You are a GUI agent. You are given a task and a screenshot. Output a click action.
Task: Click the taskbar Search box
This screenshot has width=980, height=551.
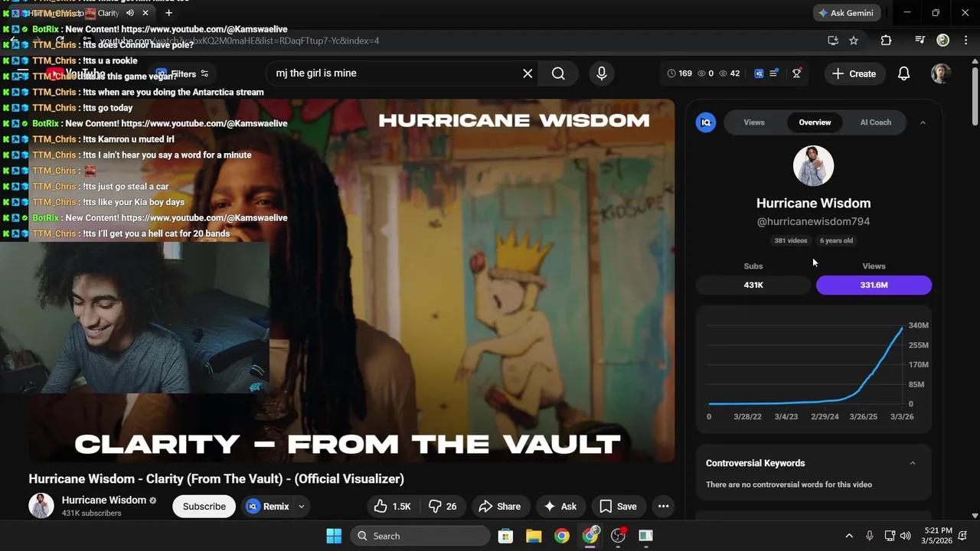[420, 536]
